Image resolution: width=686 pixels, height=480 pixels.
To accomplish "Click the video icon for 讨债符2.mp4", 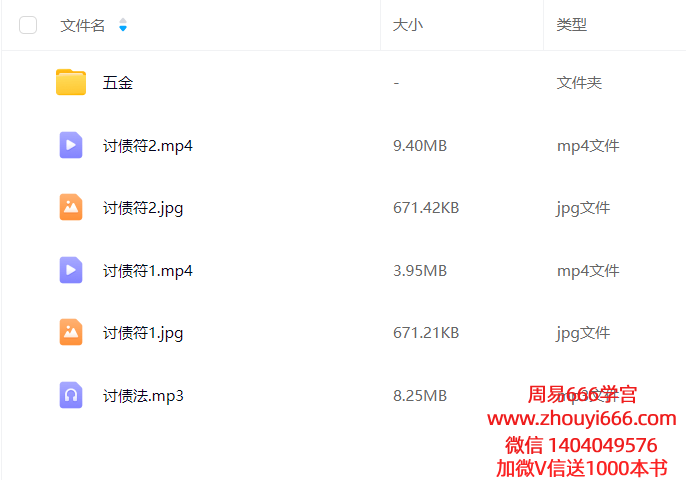I will click(71, 145).
